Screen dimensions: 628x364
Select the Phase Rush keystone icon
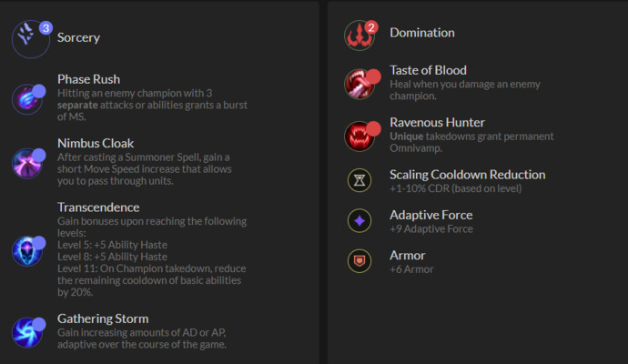[27, 99]
